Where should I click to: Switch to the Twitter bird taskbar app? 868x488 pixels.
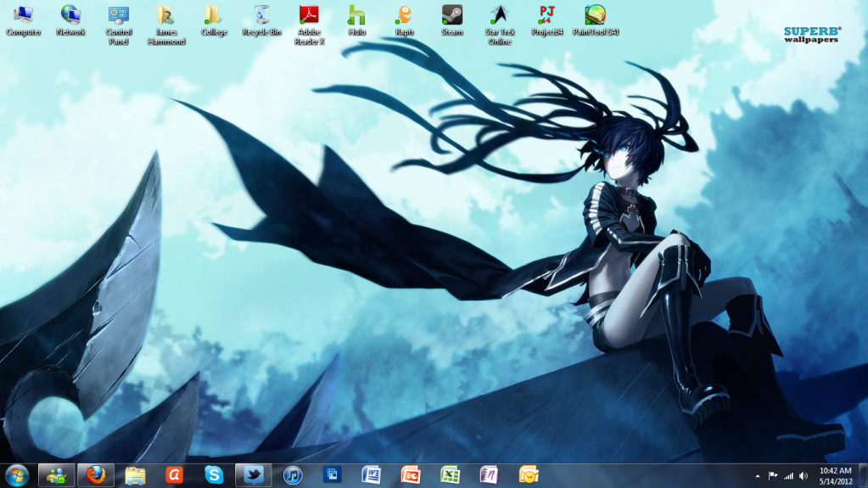(x=254, y=475)
